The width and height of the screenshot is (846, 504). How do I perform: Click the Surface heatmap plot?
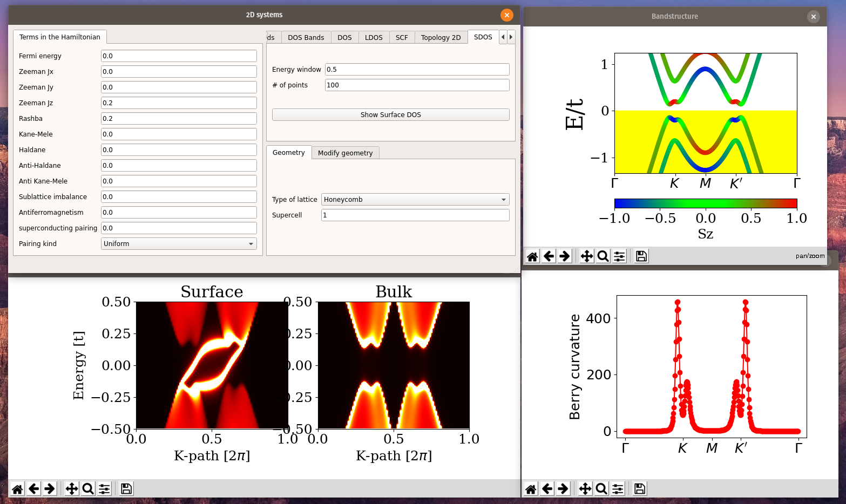(212, 365)
